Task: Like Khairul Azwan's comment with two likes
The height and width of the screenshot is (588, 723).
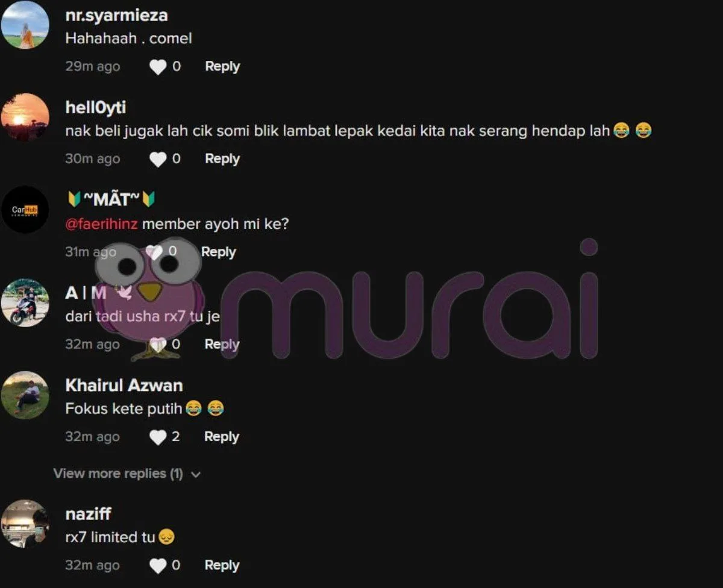Action: tap(158, 437)
